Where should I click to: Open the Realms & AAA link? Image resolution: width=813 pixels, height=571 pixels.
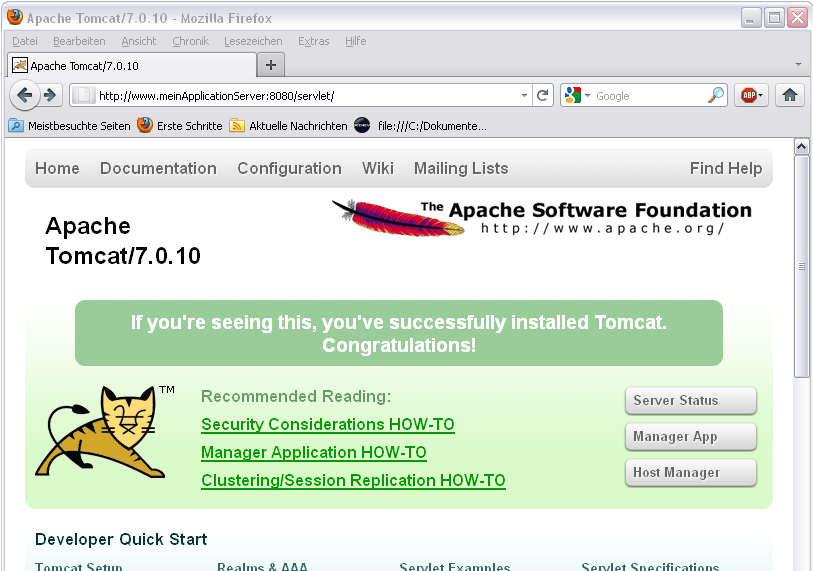[x=262, y=566]
